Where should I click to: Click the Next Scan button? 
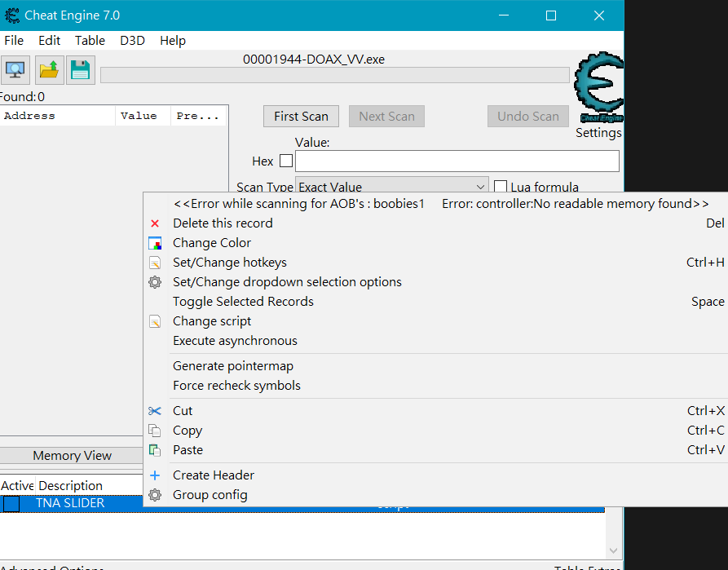pyautogui.click(x=386, y=116)
